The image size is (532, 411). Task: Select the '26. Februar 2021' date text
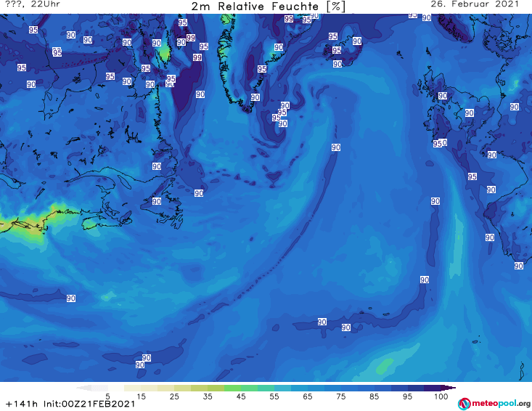(475, 4)
